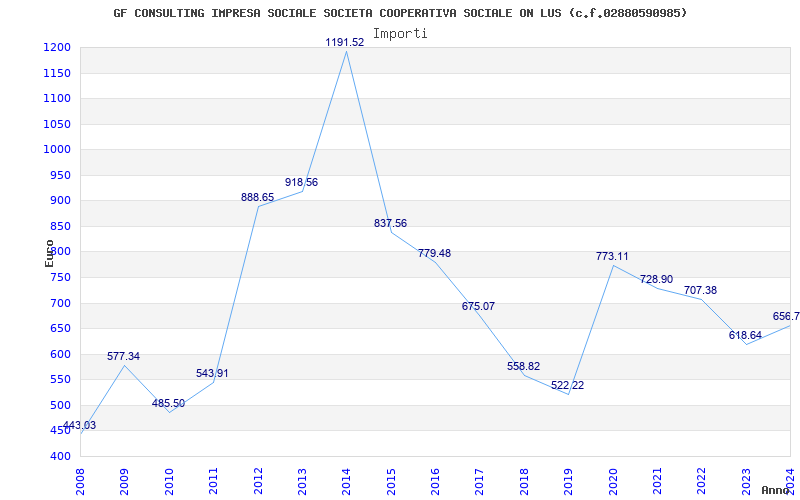
Task: Select the 750 y-axis tick label
Action: tap(60, 278)
